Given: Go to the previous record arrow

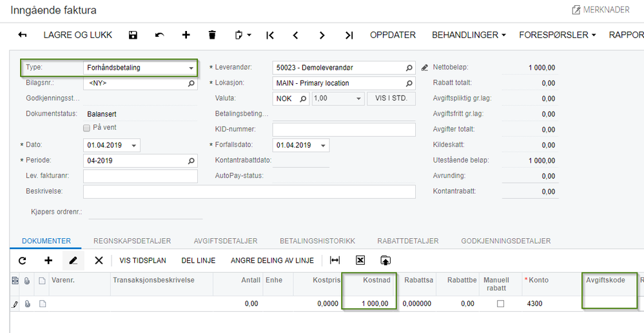Looking at the screenshot, I should (x=295, y=35).
